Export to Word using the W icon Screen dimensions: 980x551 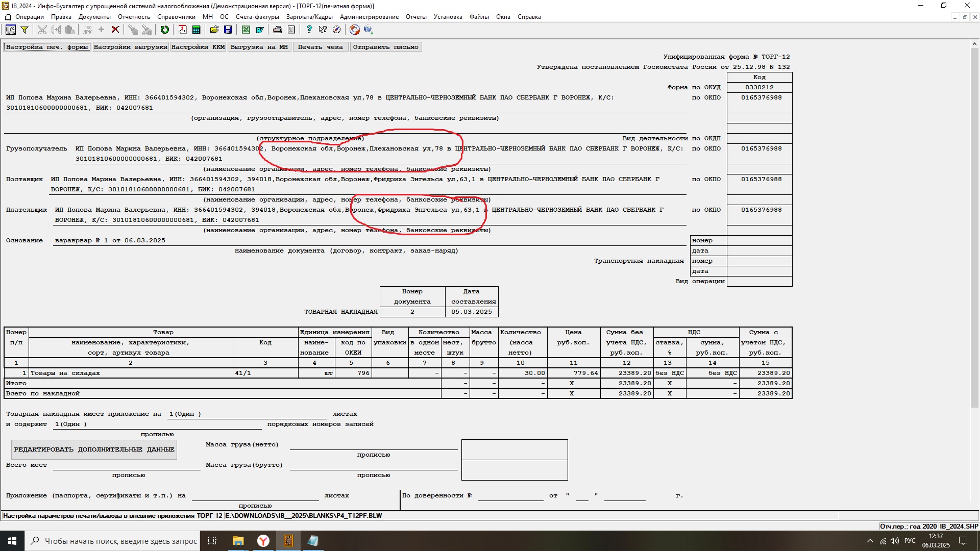[x=259, y=30]
